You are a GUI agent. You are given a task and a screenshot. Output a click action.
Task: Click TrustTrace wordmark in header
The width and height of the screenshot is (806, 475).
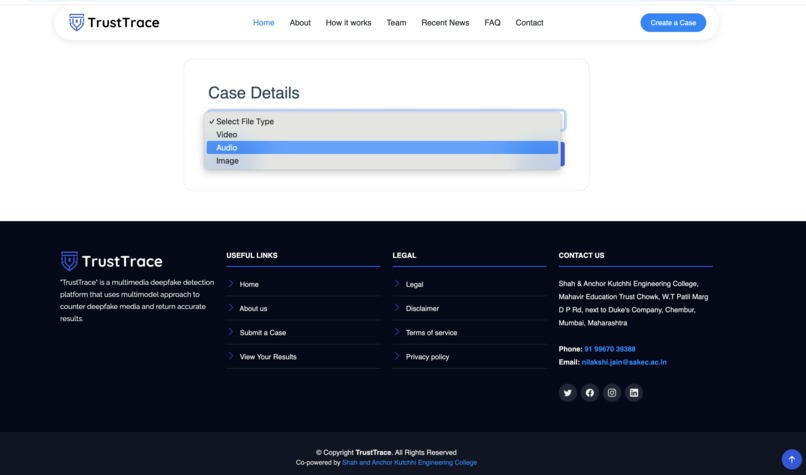(x=123, y=23)
